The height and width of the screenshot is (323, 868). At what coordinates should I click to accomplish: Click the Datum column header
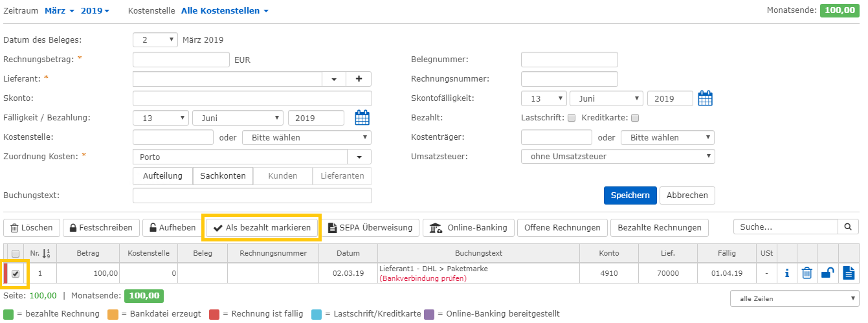pos(348,254)
